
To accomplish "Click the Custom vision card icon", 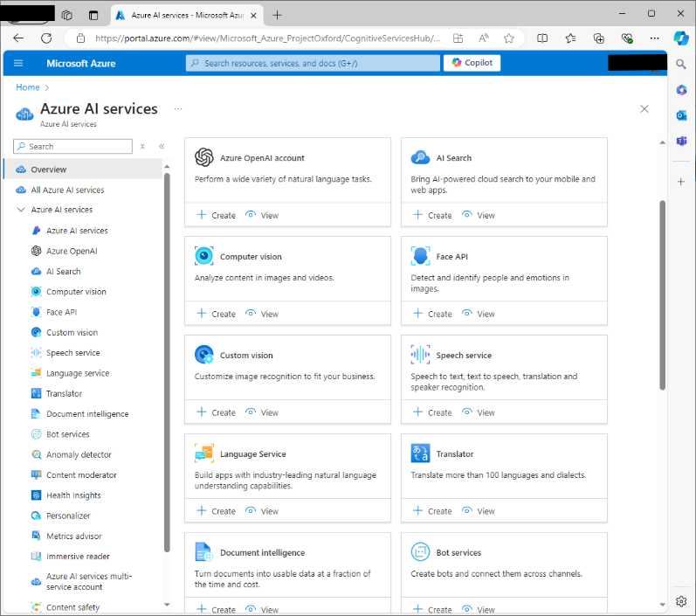I will point(204,355).
